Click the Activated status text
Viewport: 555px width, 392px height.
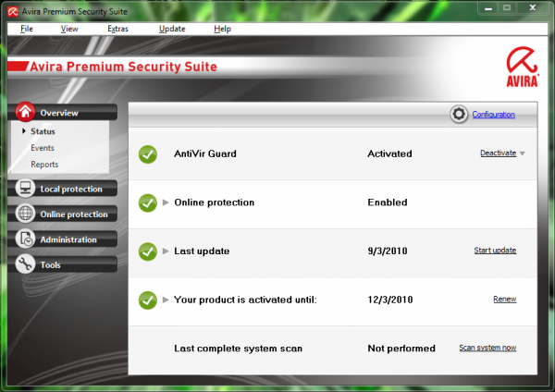point(389,153)
